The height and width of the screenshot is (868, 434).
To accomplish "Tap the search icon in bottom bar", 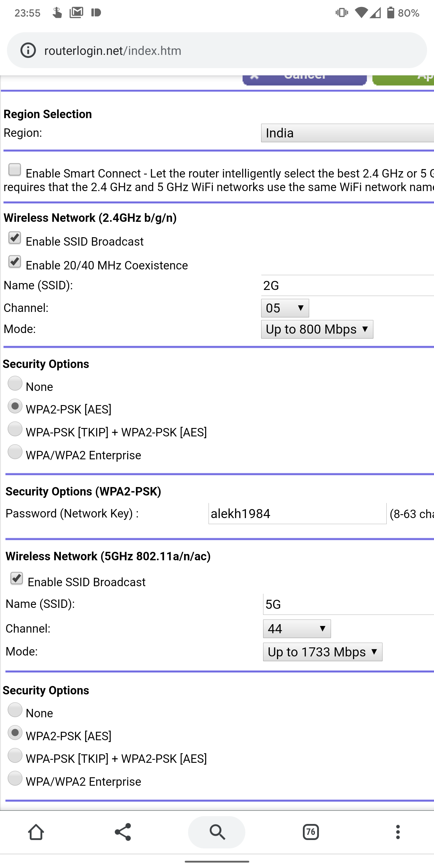I will click(x=217, y=832).
